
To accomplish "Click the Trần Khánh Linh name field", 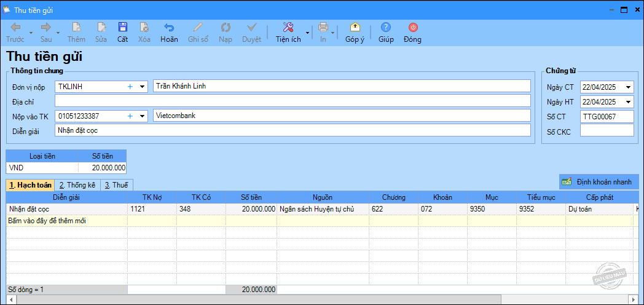I will tap(342, 86).
